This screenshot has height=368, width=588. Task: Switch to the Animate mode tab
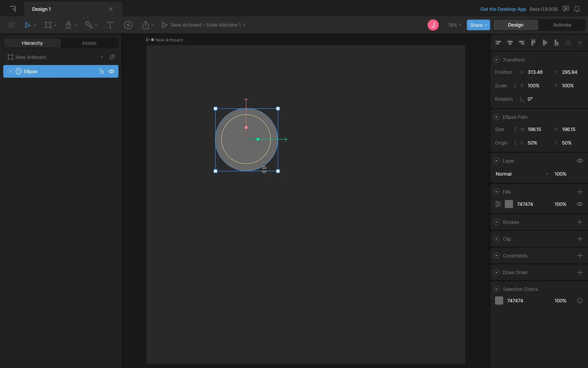pos(562,25)
